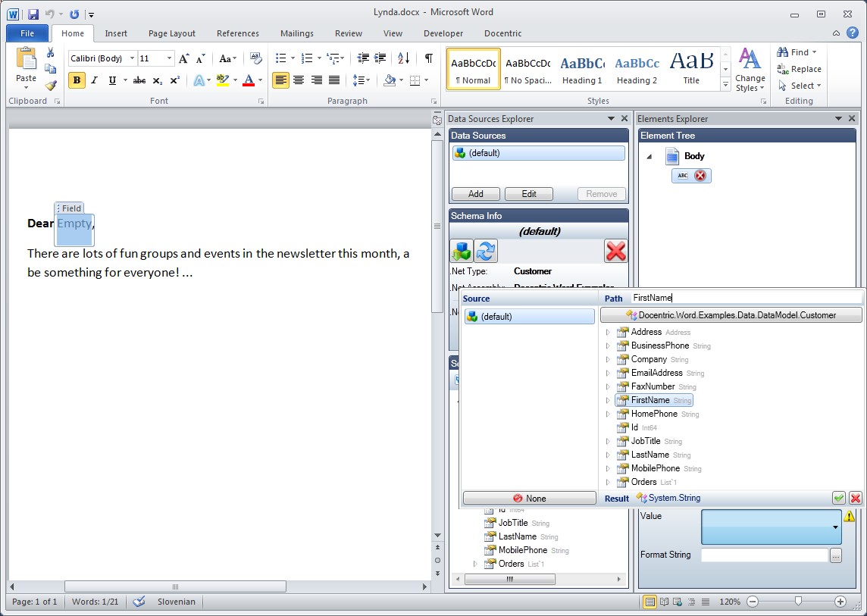Switch to the Insert tab
867x616 pixels.
[x=116, y=33]
